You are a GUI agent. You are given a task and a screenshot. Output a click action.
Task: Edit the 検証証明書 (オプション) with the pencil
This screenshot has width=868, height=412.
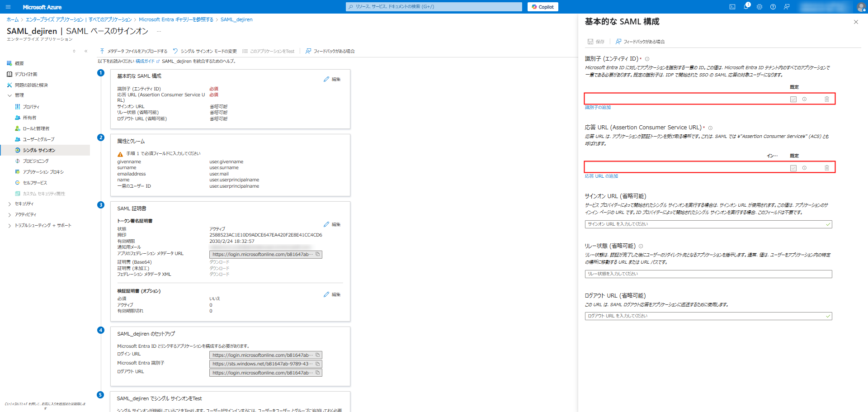coord(332,294)
